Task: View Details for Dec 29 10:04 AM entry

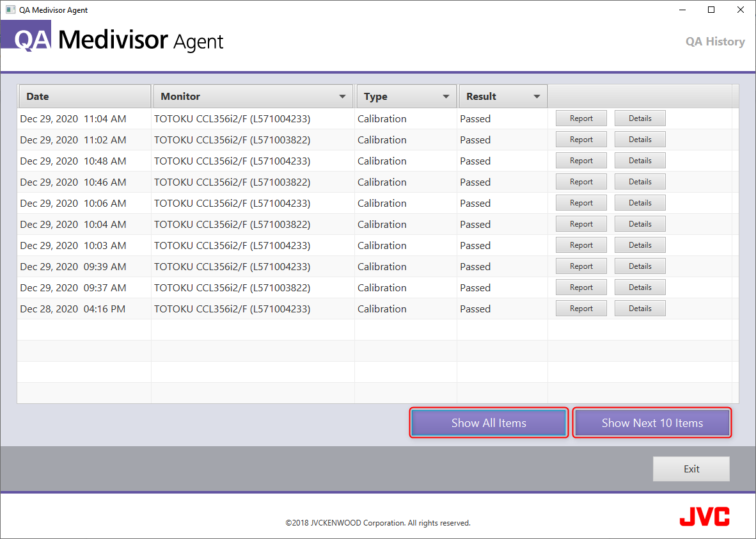Action: pos(640,224)
